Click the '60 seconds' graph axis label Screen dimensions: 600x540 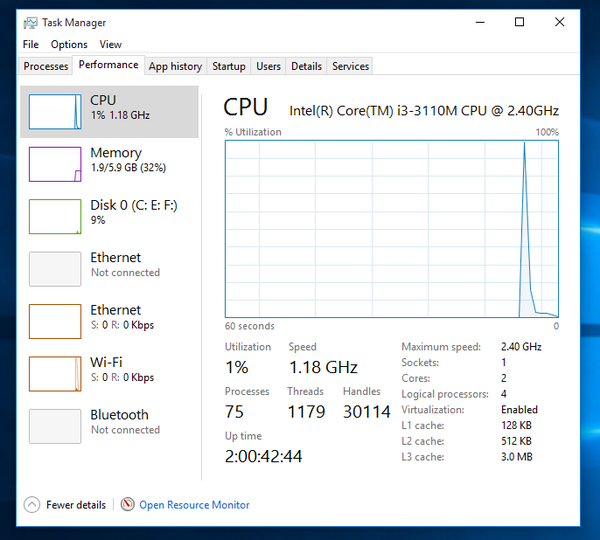coord(249,326)
